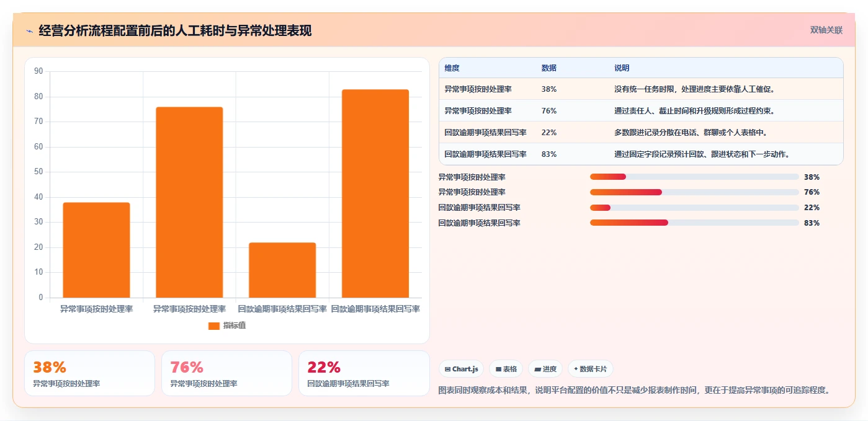Click the description starting 多数跟进记录分散

691,133
